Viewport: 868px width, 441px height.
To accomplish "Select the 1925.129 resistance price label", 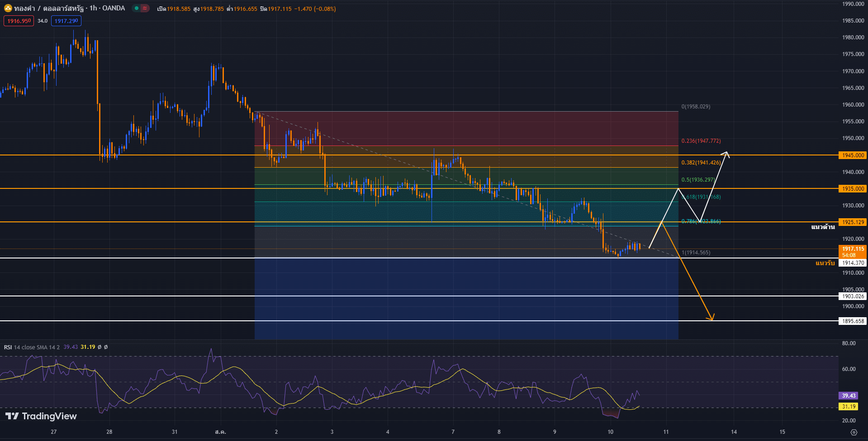I will pyautogui.click(x=853, y=222).
